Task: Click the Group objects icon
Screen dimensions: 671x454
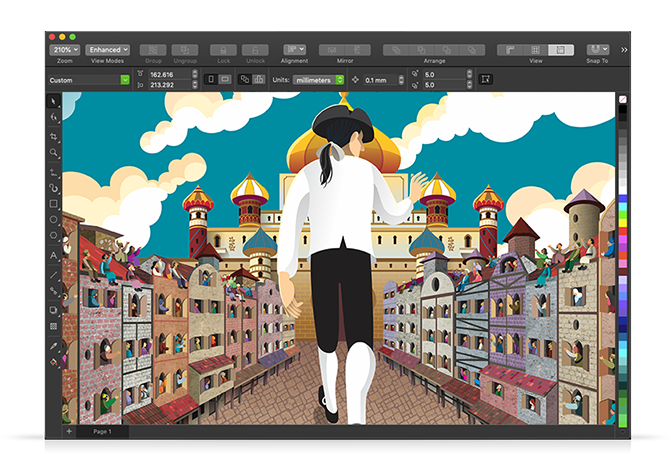Action: click(x=153, y=50)
